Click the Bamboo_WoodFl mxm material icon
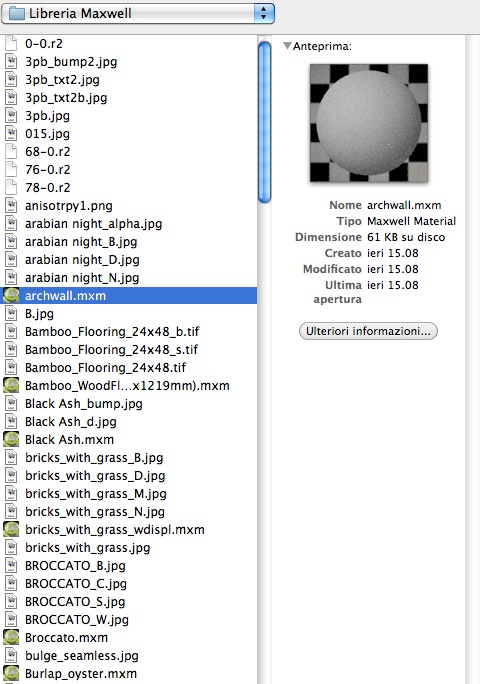 point(11,386)
